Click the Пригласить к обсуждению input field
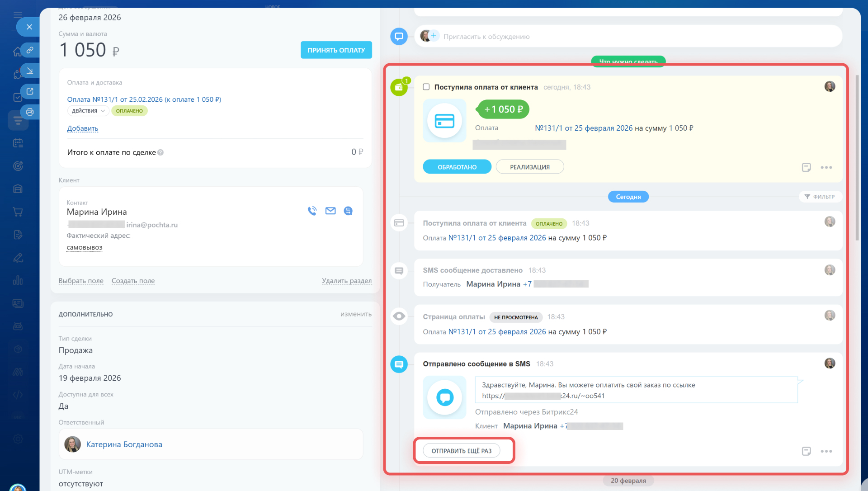The height and width of the screenshot is (491, 868). click(x=486, y=37)
